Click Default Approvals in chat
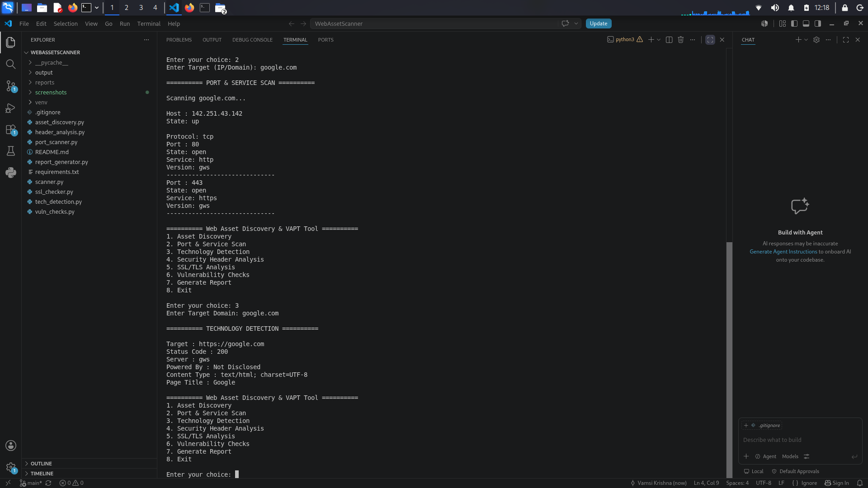The width and height of the screenshot is (868, 488). click(x=795, y=471)
